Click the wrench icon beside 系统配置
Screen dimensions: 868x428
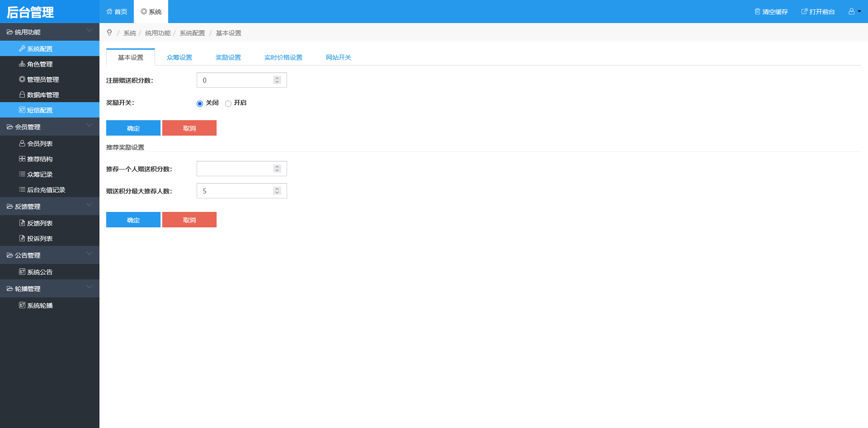[x=22, y=48]
